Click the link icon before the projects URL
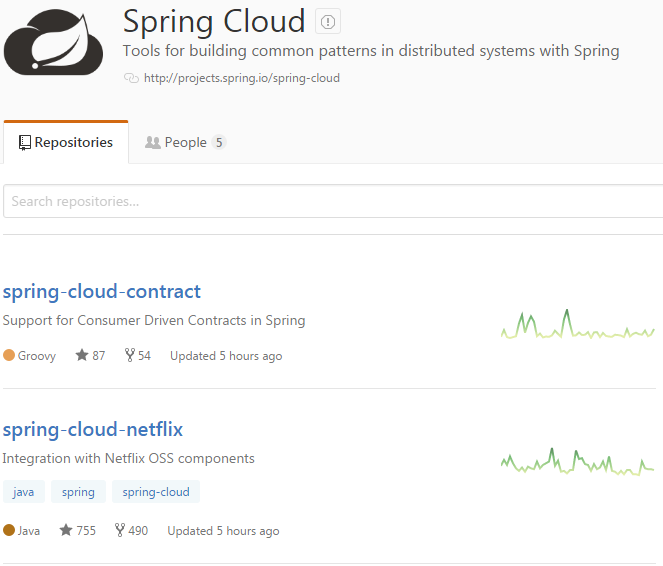This screenshot has height=566, width=663. 131,78
